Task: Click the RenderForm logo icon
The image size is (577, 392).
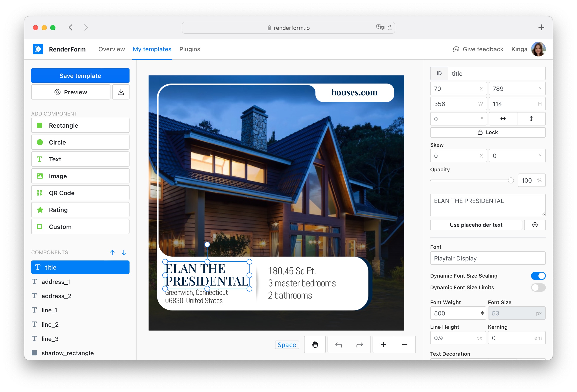Action: [x=38, y=49]
